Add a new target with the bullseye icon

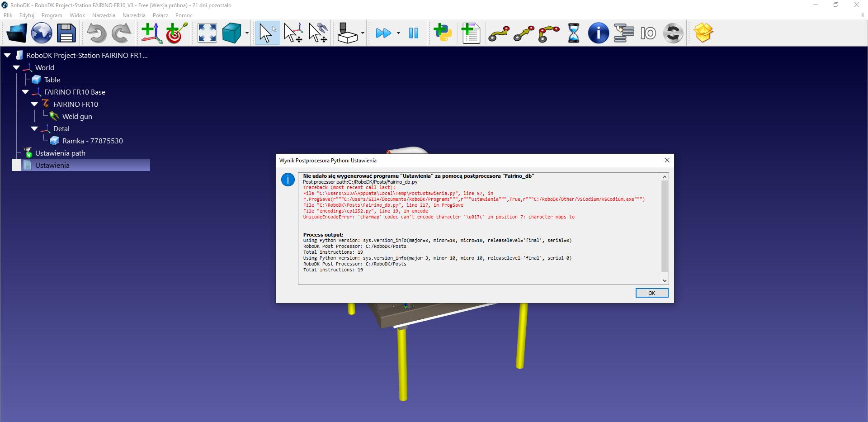coord(176,33)
